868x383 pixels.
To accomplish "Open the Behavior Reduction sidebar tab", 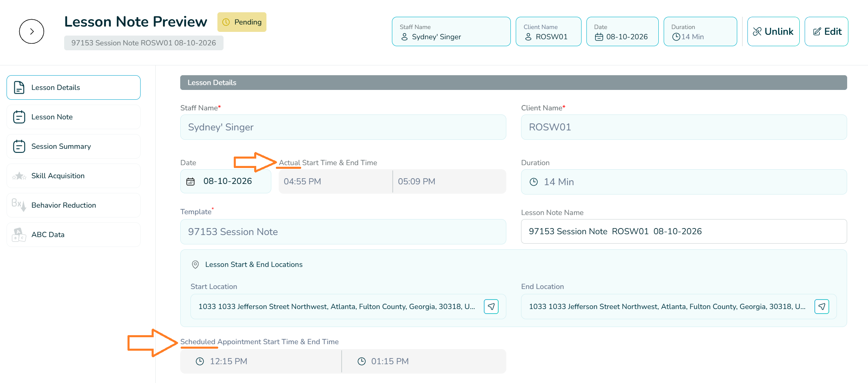I will 74,205.
